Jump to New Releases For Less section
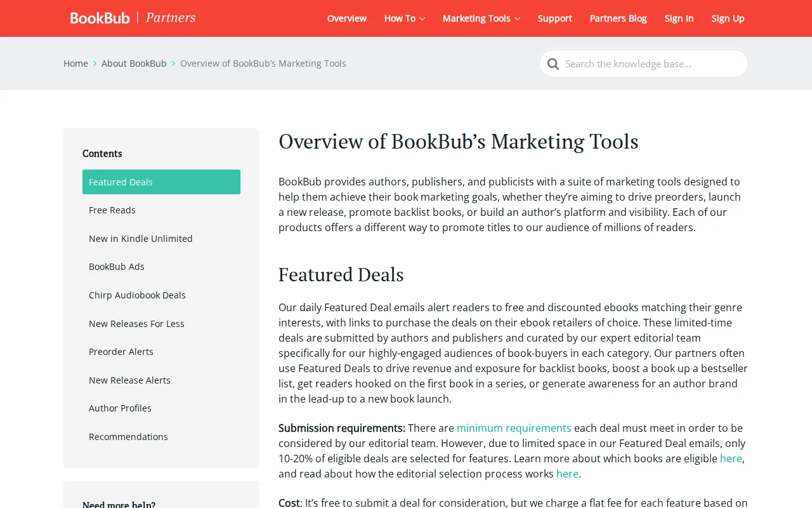812x508 pixels. (x=161, y=324)
